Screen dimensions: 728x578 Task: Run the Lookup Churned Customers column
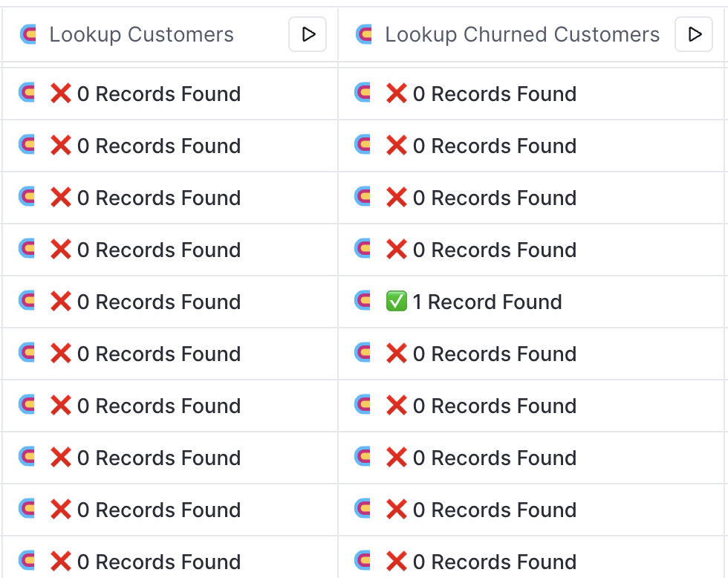[x=694, y=34]
